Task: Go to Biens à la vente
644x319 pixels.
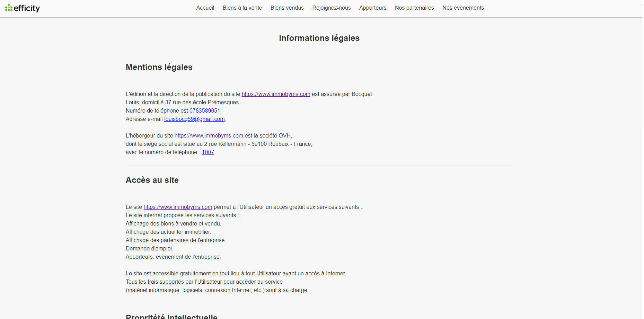Action: pyautogui.click(x=242, y=8)
